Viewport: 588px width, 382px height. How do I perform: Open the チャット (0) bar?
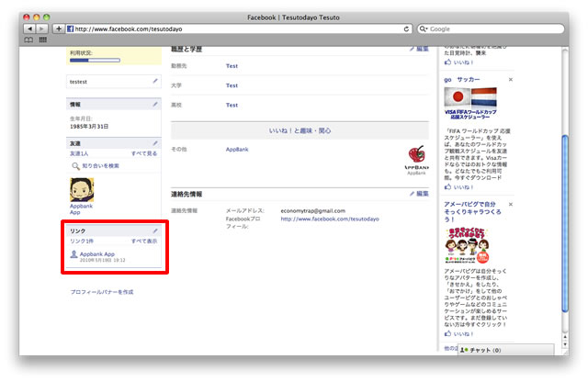click(505, 350)
